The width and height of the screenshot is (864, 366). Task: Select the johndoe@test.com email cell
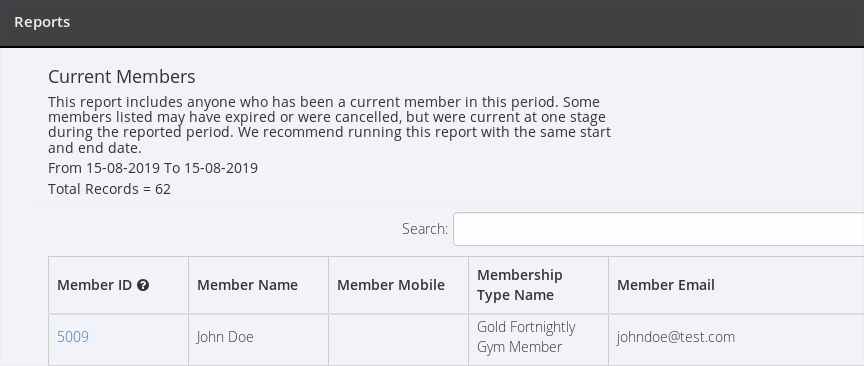pyautogui.click(x=736, y=337)
